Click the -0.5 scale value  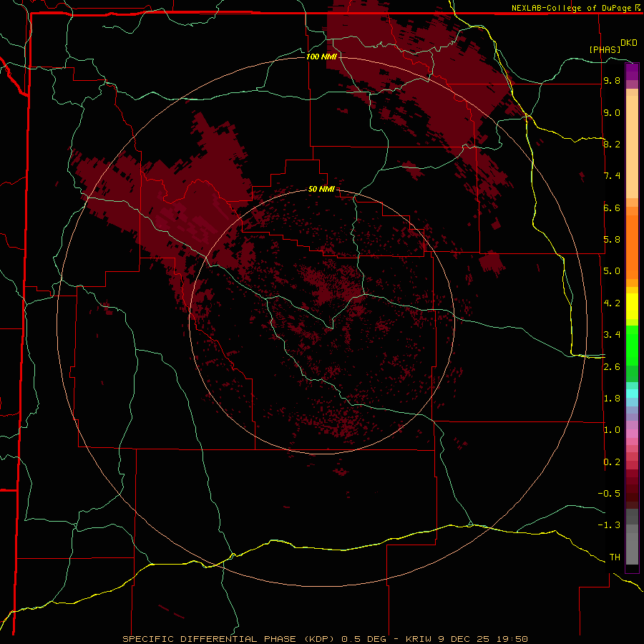(x=609, y=494)
